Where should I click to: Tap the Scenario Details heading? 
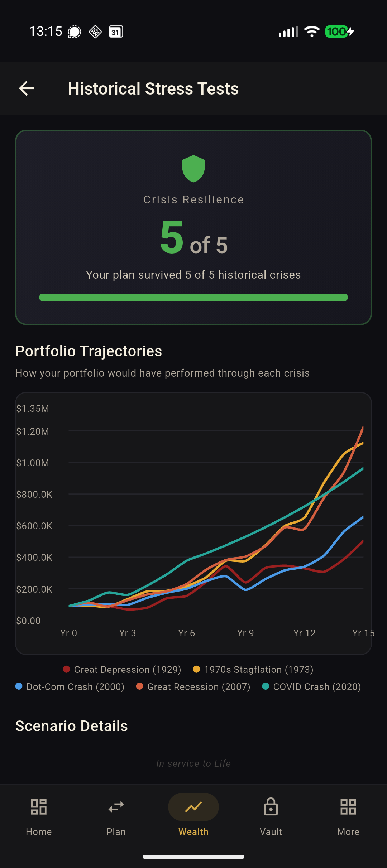[72, 726]
